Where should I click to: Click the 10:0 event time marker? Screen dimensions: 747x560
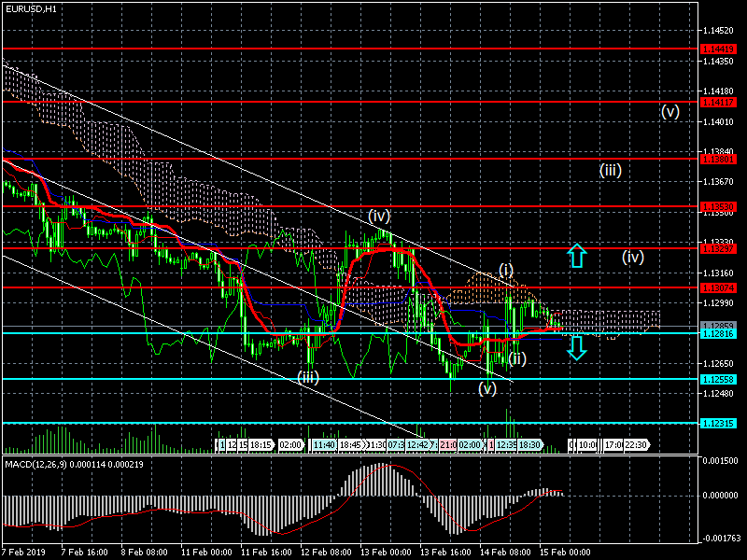pos(587,445)
